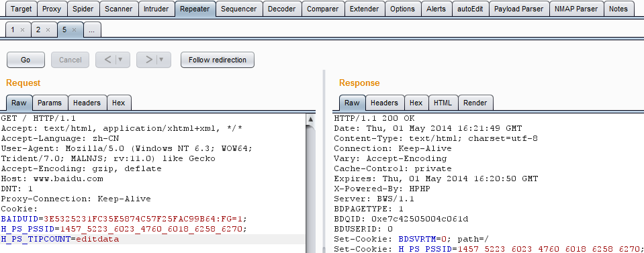Viewport: 644px width, 253px height.
Task: Show request Params view
Action: 50,103
